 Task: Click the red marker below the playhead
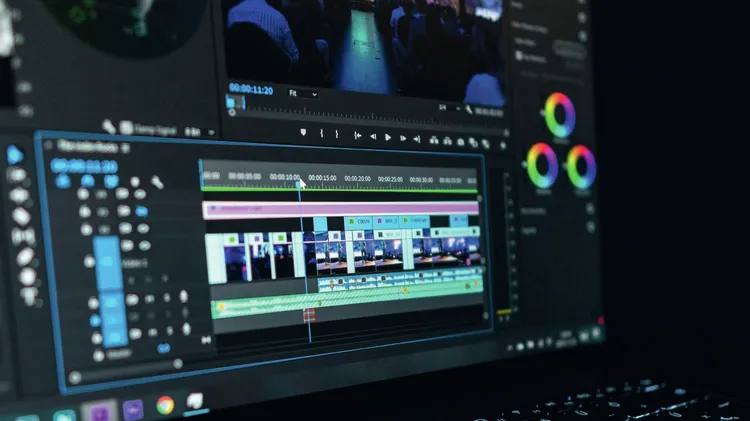(309, 315)
